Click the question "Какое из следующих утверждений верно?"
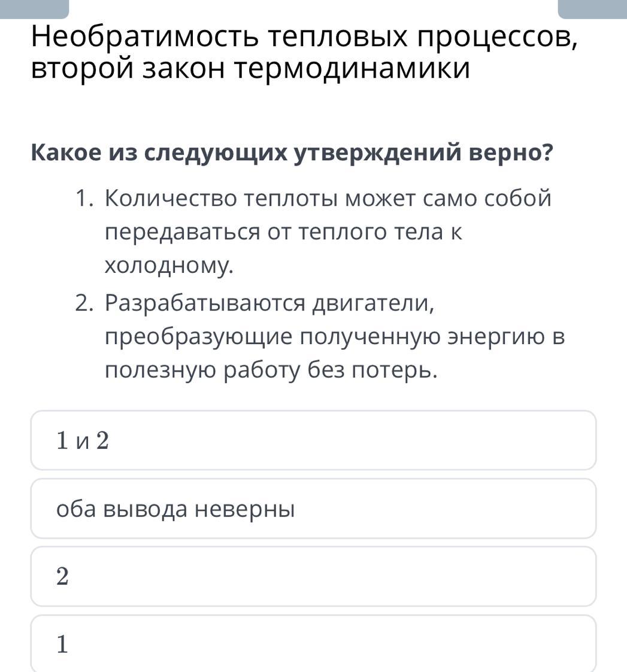The width and height of the screenshot is (627, 672). (x=292, y=153)
